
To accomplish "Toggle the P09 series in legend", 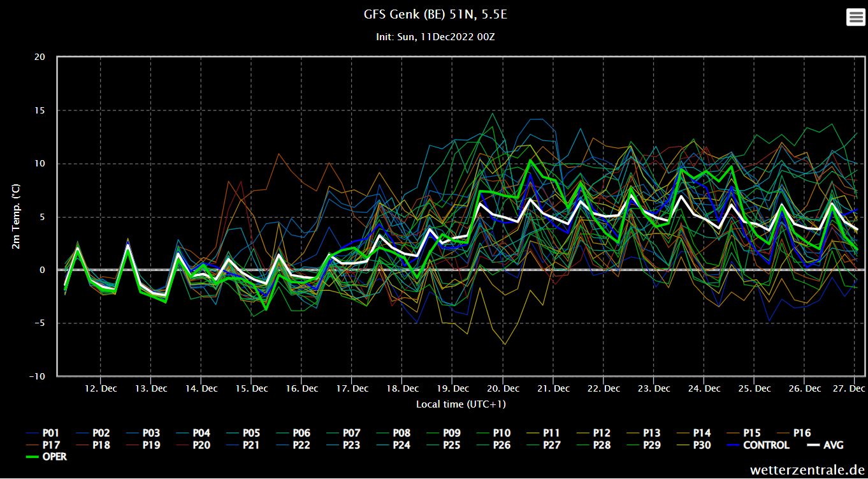I will (x=444, y=434).
